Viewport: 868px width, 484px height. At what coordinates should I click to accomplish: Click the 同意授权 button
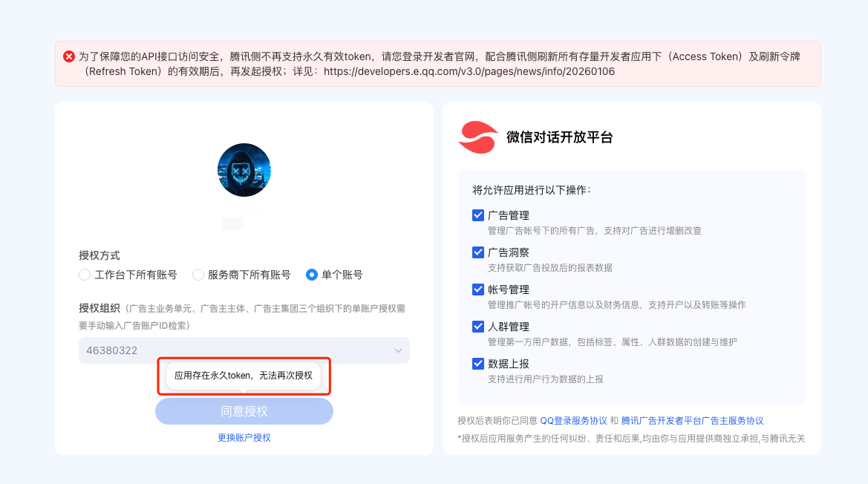(244, 411)
